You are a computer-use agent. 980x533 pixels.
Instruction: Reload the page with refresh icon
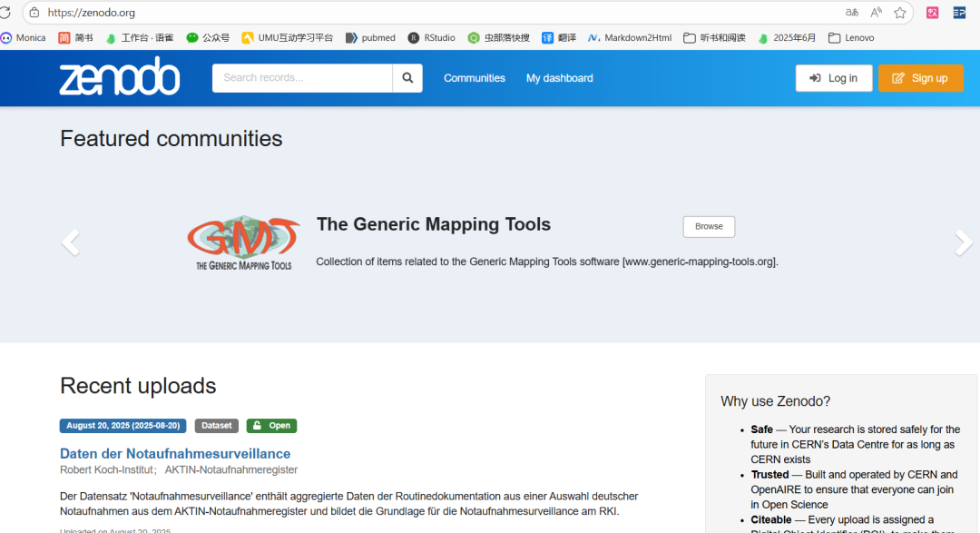click(5, 13)
